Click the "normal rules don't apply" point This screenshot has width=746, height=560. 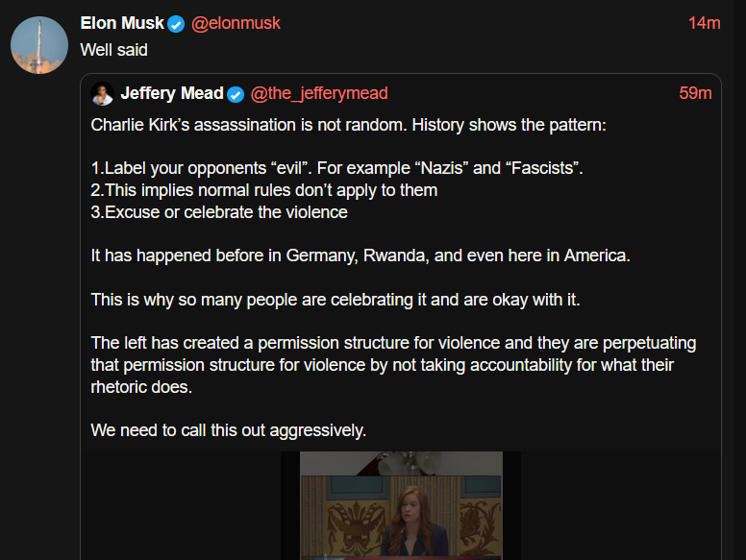click(x=264, y=190)
